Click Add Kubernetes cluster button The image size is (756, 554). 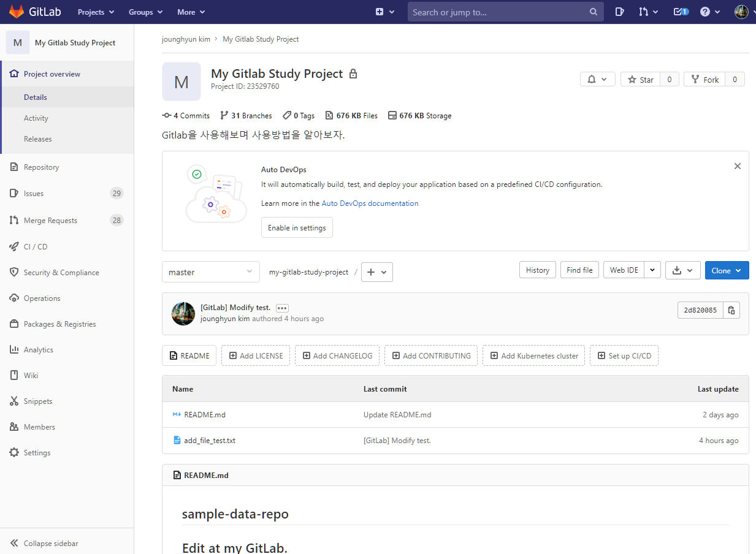533,355
